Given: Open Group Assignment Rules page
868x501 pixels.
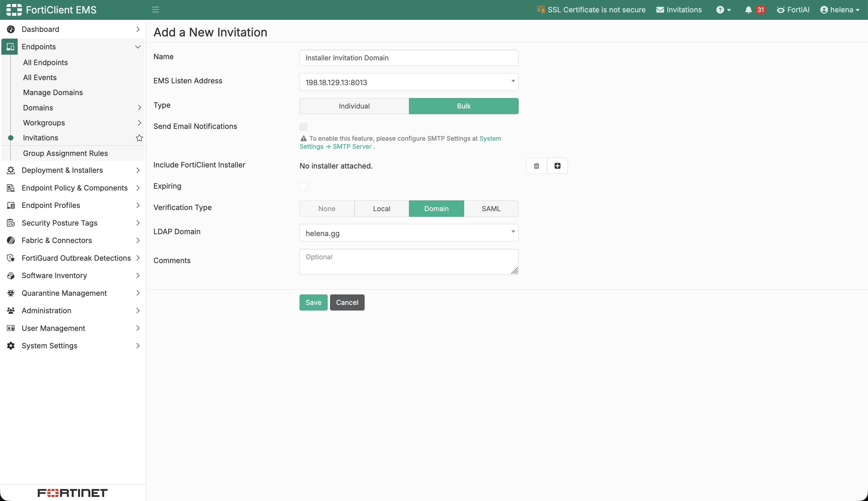Looking at the screenshot, I should tap(65, 154).
